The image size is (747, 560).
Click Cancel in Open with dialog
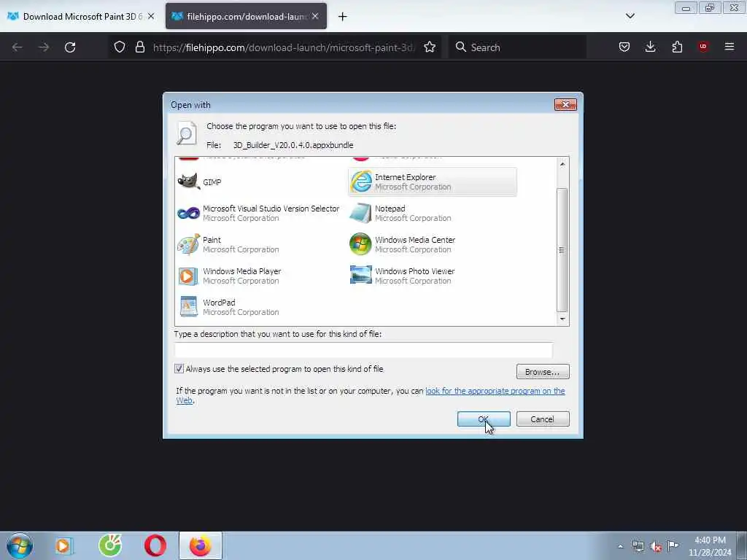pyautogui.click(x=543, y=419)
